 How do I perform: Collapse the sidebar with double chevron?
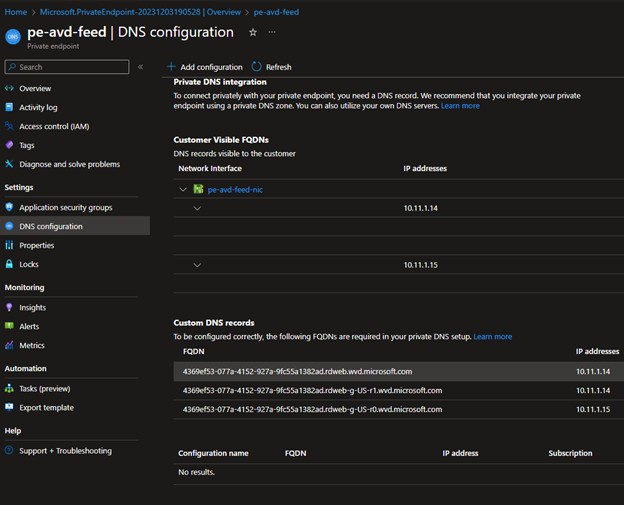pos(140,67)
